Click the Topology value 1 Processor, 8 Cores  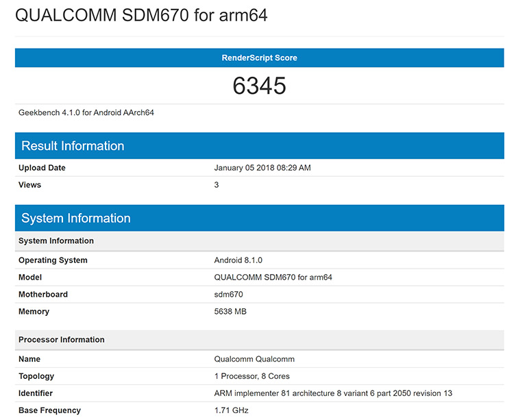[252, 376]
